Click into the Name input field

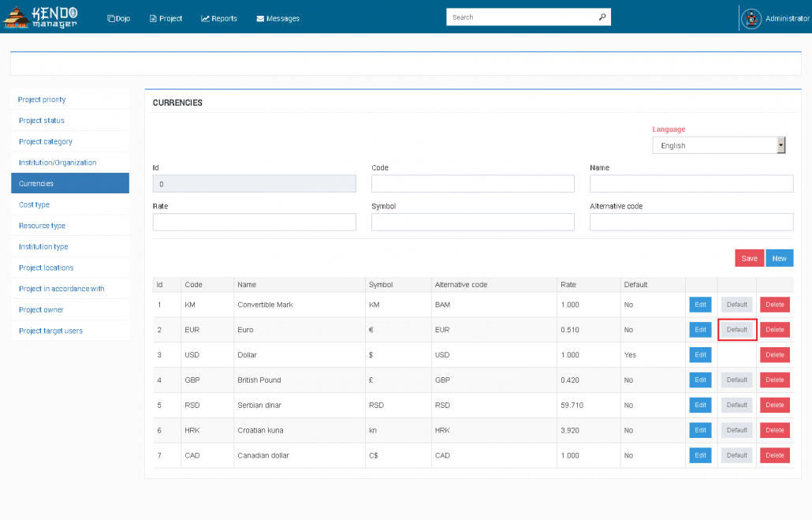pos(691,184)
